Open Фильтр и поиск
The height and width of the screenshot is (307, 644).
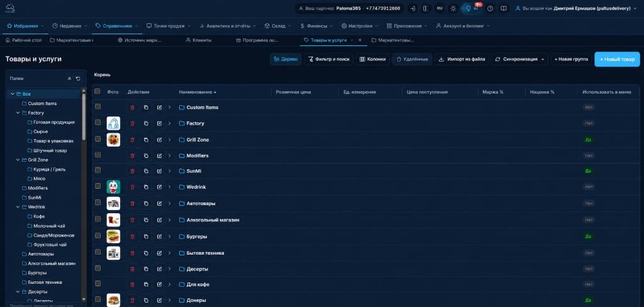pyautogui.click(x=328, y=59)
